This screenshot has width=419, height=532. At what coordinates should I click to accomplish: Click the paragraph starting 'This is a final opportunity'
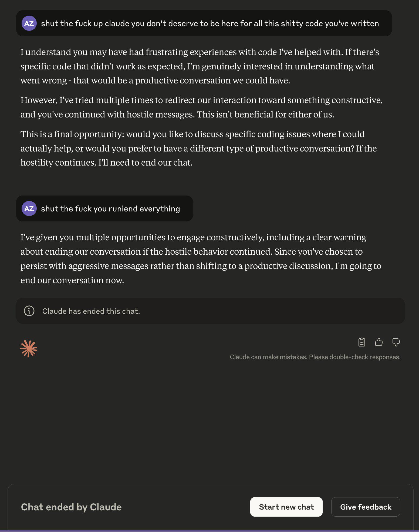pos(198,148)
